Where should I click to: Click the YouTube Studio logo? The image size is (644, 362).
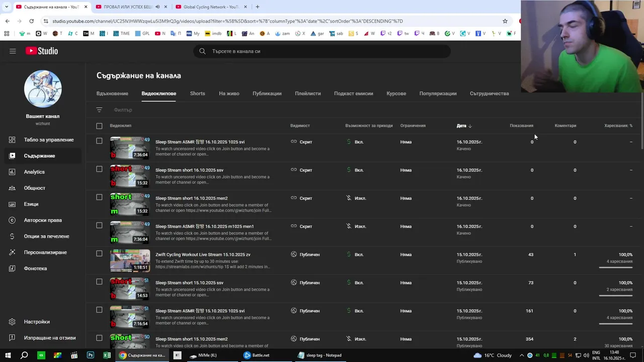point(42,51)
